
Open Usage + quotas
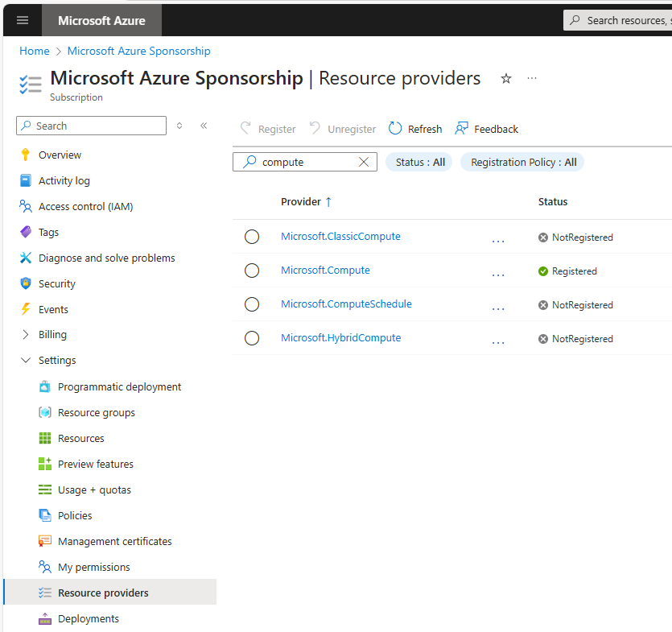coord(94,489)
